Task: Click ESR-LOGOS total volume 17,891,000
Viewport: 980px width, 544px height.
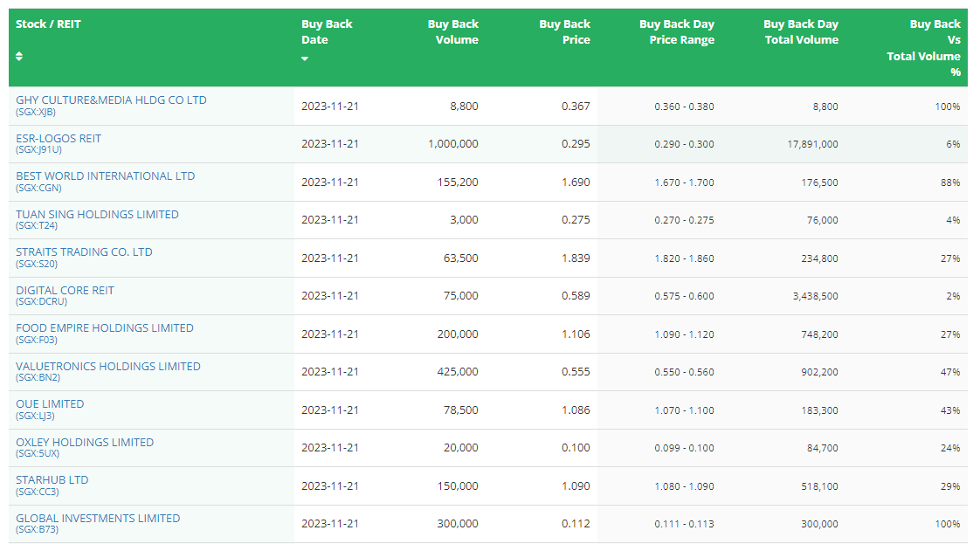Action: pyautogui.click(x=812, y=144)
